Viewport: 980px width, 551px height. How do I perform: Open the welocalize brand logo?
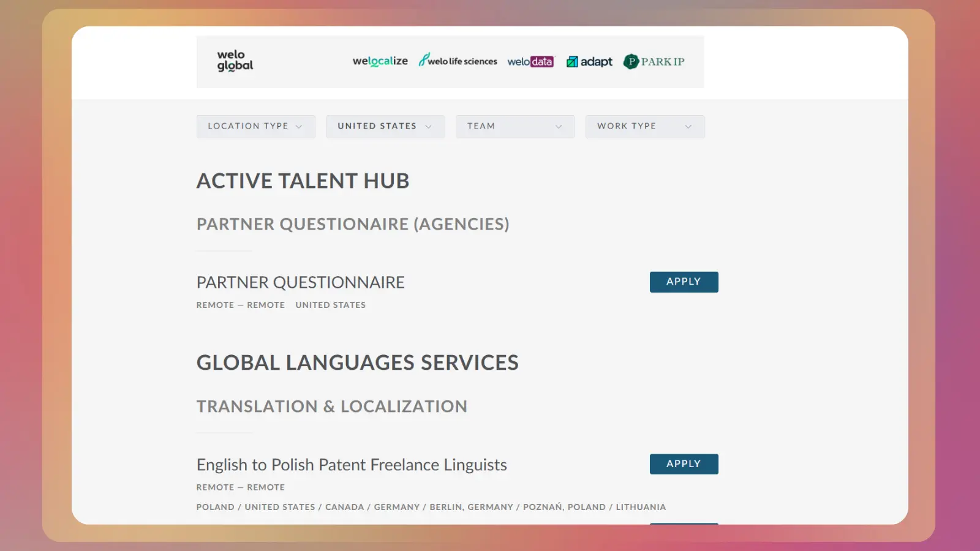tap(380, 61)
